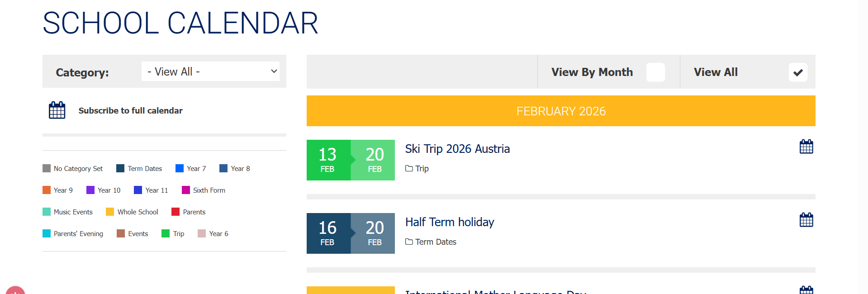Viewport: 868px width, 294px height.
Task: Add Ski Trip 2026 Austria to calendar
Action: [x=806, y=147]
